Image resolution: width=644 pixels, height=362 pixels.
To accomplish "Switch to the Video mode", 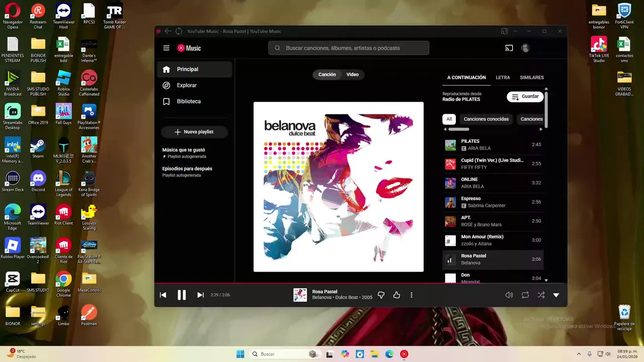I will [x=353, y=74].
